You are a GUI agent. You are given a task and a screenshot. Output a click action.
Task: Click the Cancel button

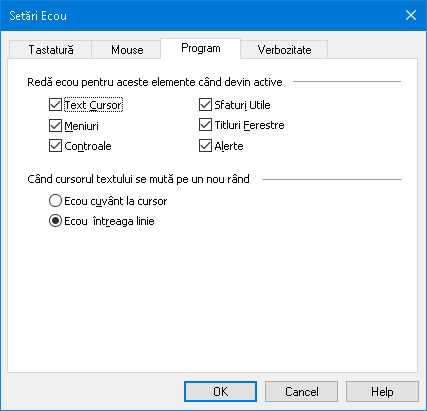(301, 392)
